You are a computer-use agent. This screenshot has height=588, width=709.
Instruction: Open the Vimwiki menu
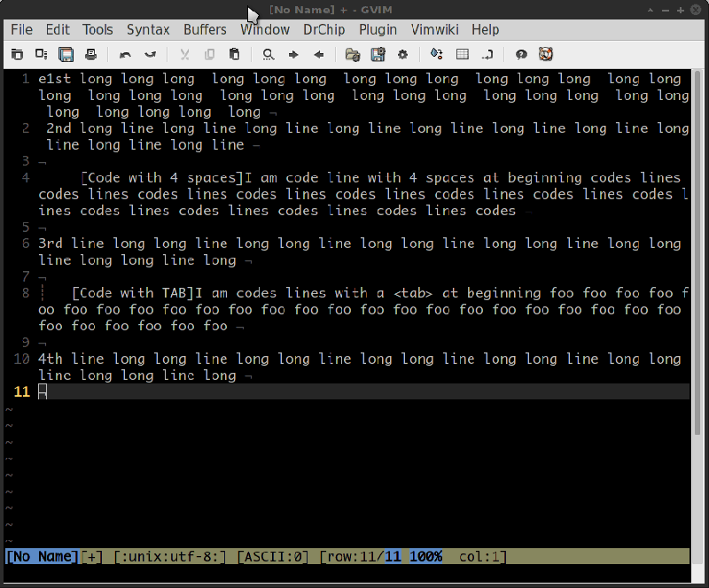pos(434,29)
